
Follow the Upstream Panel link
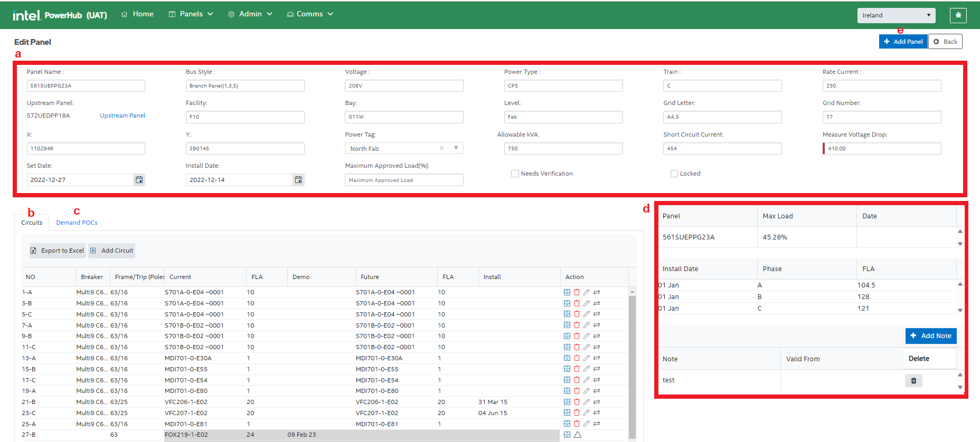pyautogui.click(x=123, y=116)
